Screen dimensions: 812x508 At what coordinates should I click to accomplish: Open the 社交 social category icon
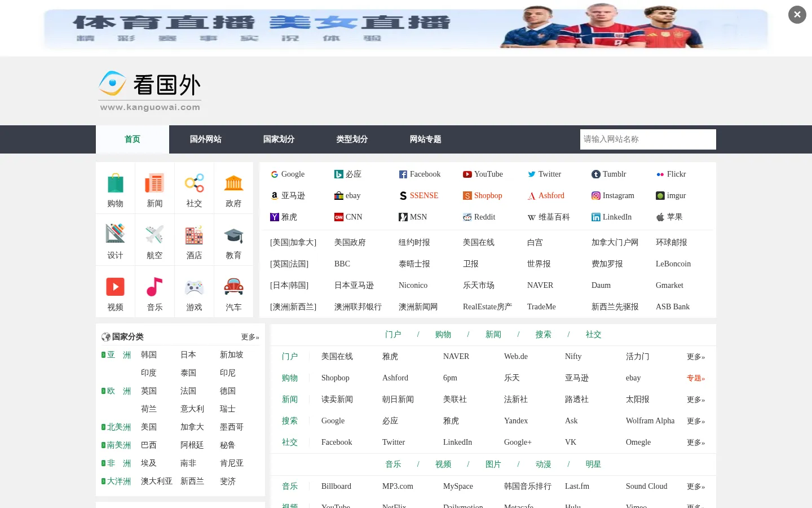(194, 183)
